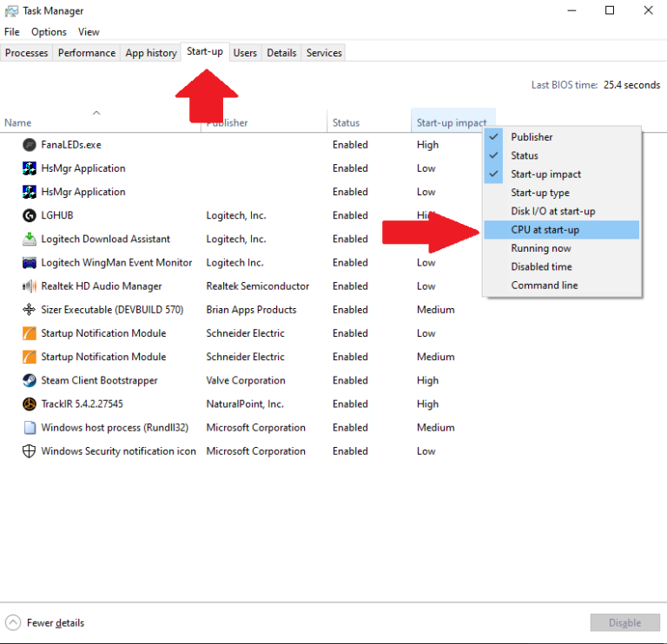
Task: Select the Windows host process (Rundll32) row
Action: click(115, 428)
